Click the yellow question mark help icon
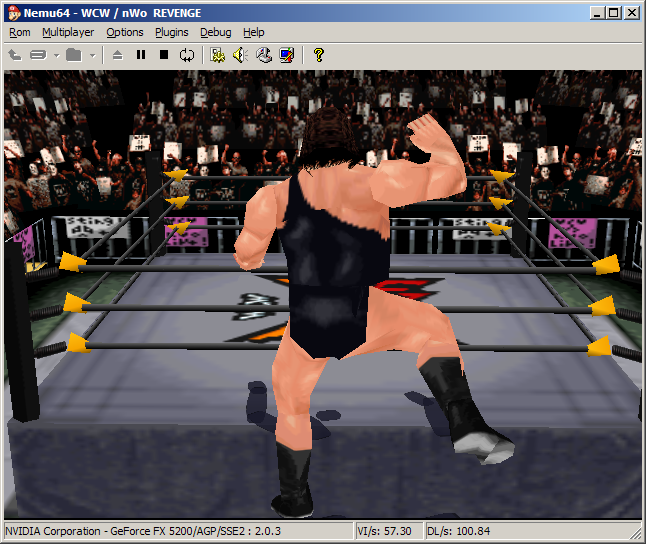 (318, 55)
